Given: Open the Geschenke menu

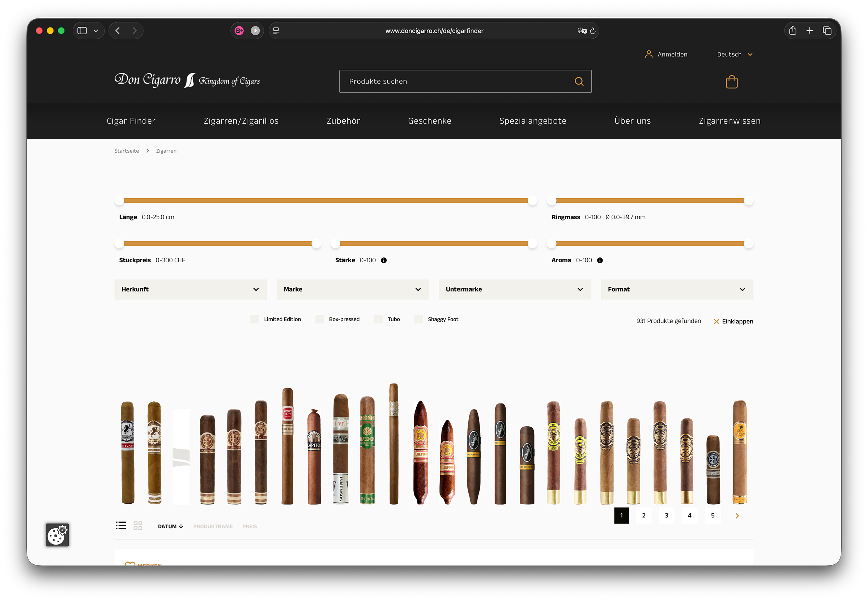Looking at the screenshot, I should point(430,121).
